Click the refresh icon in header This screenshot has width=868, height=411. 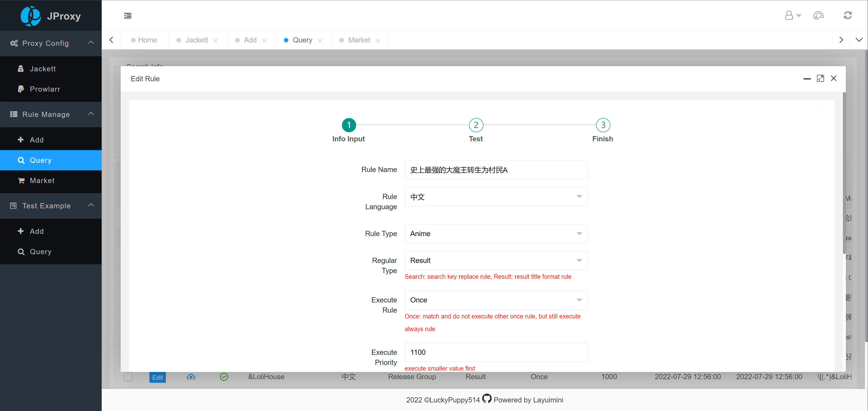[x=847, y=16]
